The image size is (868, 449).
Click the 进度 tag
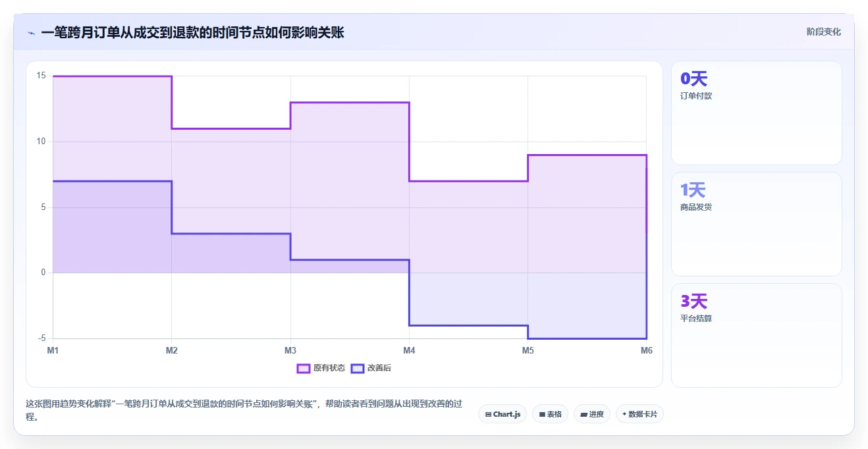coord(592,414)
